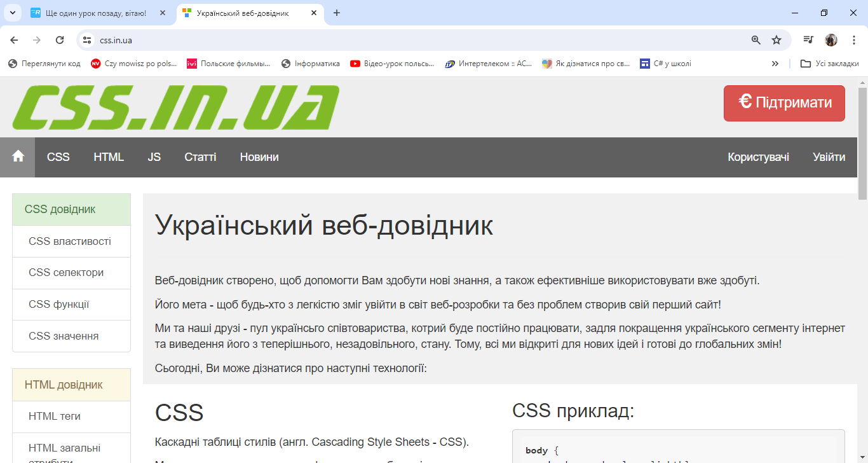Open a new tab with plus button

pyautogui.click(x=337, y=13)
